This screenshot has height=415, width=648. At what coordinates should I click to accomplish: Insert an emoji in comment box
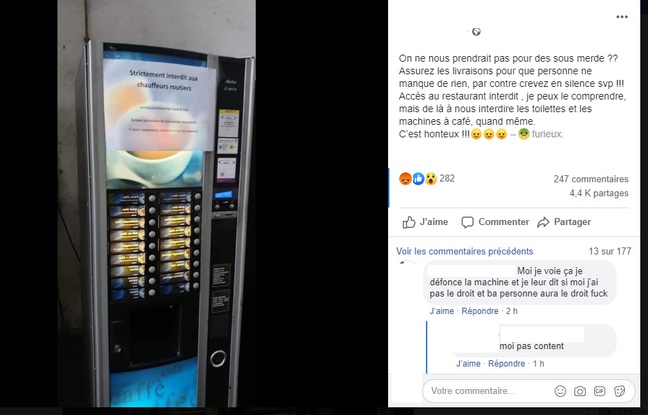tap(560, 391)
